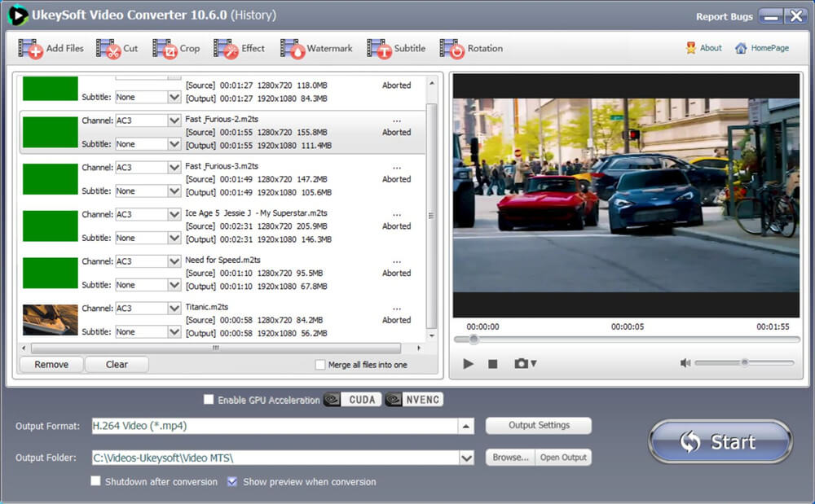Expand Channel dropdown for Fast_Furious-2.m2ts
Image resolution: width=815 pixels, height=504 pixels.
(x=174, y=121)
